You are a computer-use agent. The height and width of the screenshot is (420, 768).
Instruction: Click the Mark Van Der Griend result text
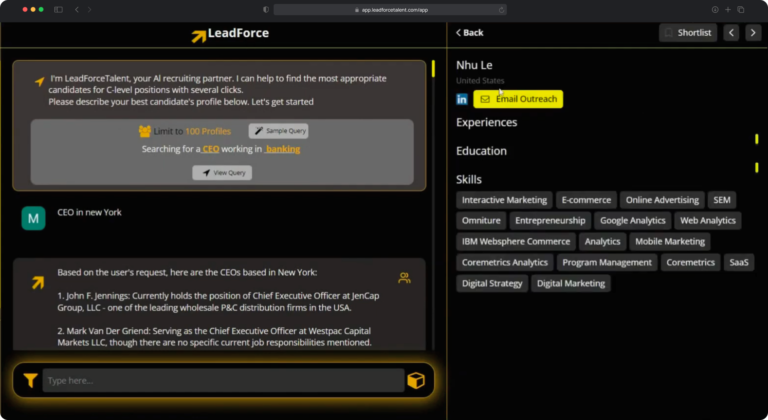pos(215,337)
